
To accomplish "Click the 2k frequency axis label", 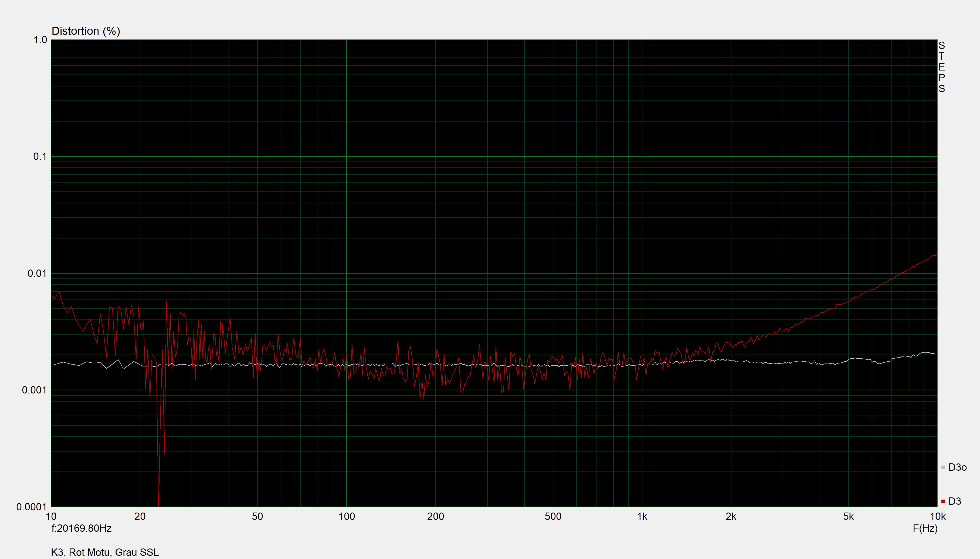I will click(731, 516).
